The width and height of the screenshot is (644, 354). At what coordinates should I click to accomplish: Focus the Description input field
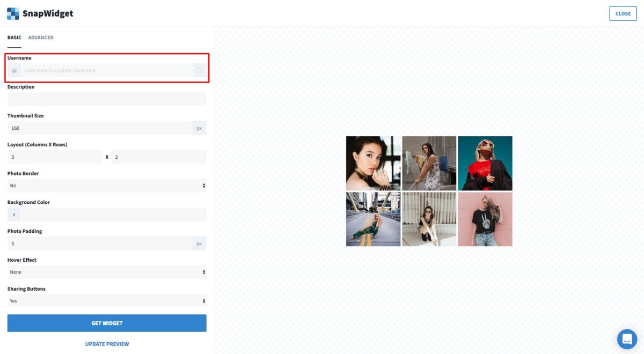click(107, 99)
